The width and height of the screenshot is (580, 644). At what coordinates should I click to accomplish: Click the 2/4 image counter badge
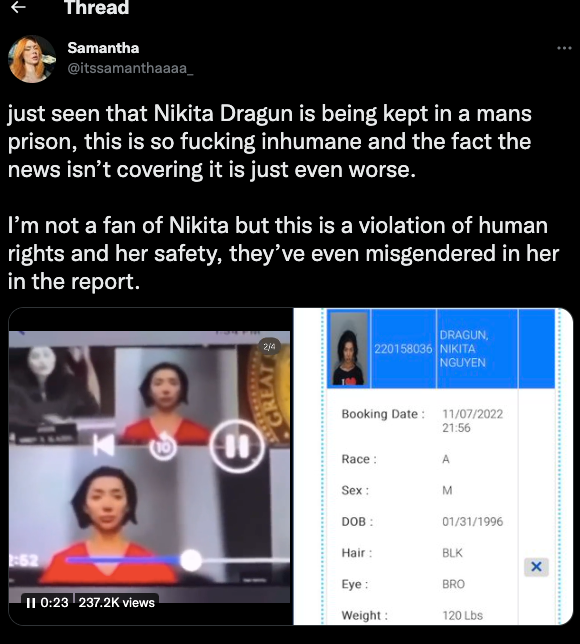point(269,347)
